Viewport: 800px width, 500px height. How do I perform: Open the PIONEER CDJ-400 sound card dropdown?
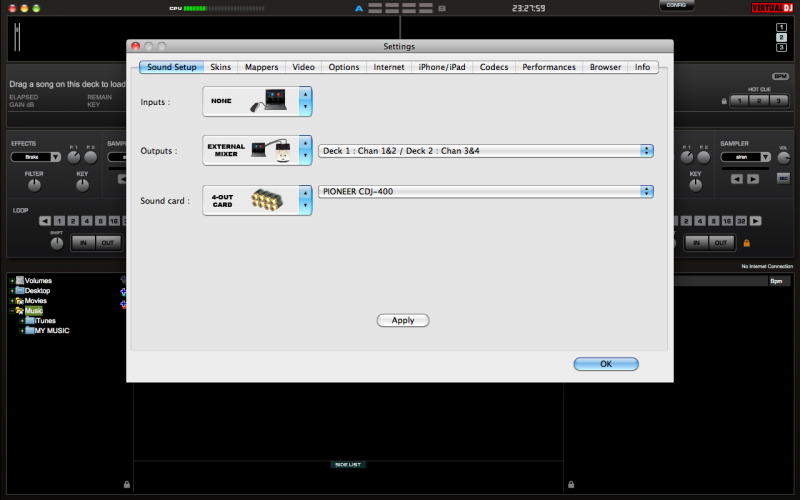[x=486, y=191]
